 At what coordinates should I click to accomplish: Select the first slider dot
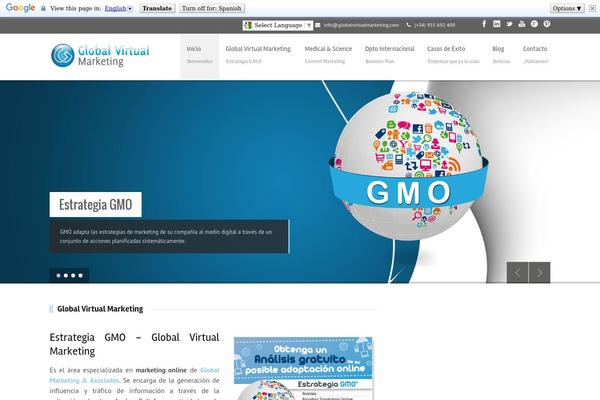(58, 275)
